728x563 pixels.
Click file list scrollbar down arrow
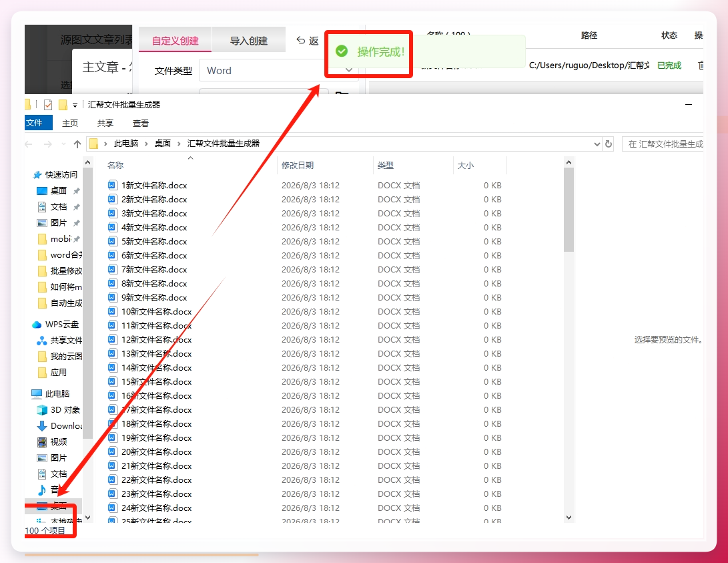pos(569,518)
